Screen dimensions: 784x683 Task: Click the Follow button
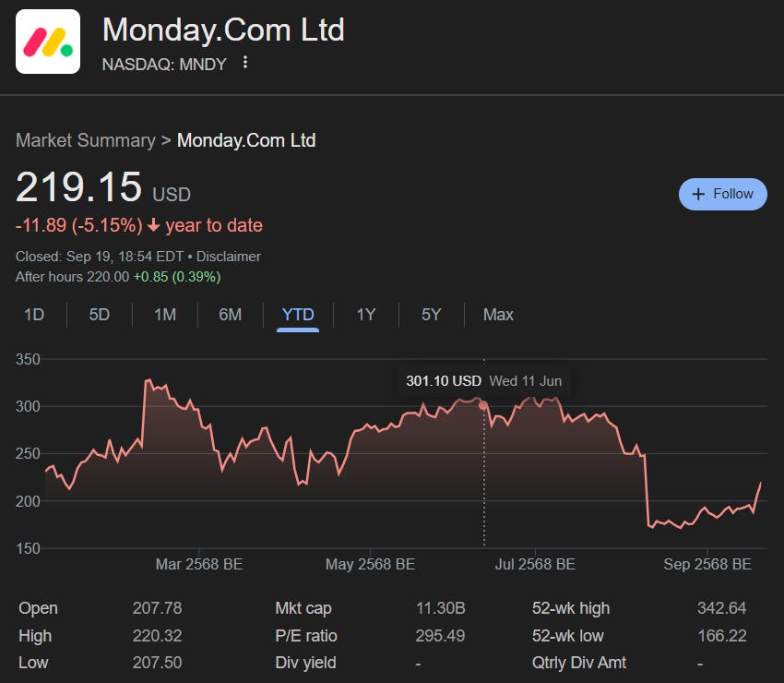(722, 194)
